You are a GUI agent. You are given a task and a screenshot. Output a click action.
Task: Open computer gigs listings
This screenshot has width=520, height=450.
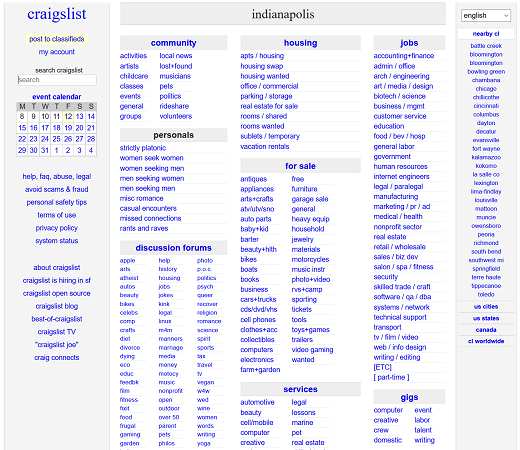pos(388,410)
